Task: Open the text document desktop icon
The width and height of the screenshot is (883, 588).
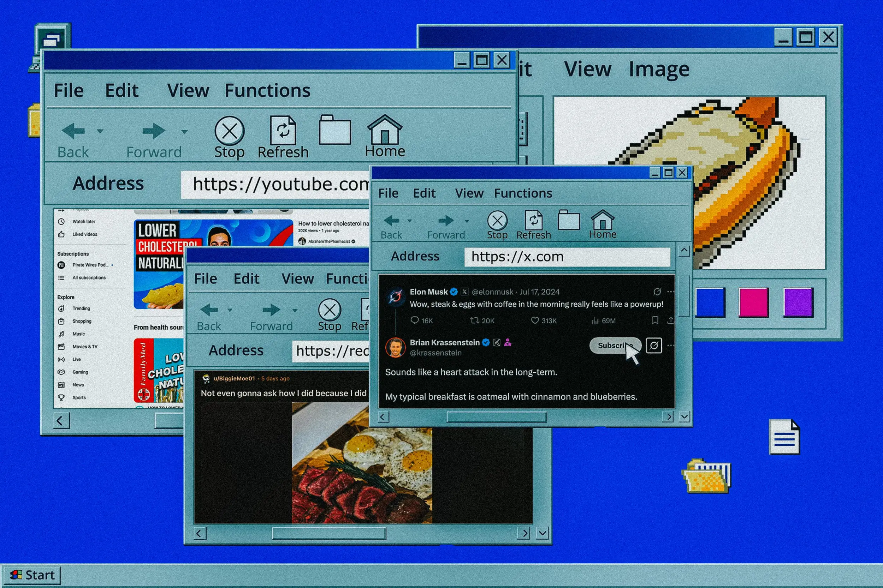Action: pyautogui.click(x=784, y=437)
